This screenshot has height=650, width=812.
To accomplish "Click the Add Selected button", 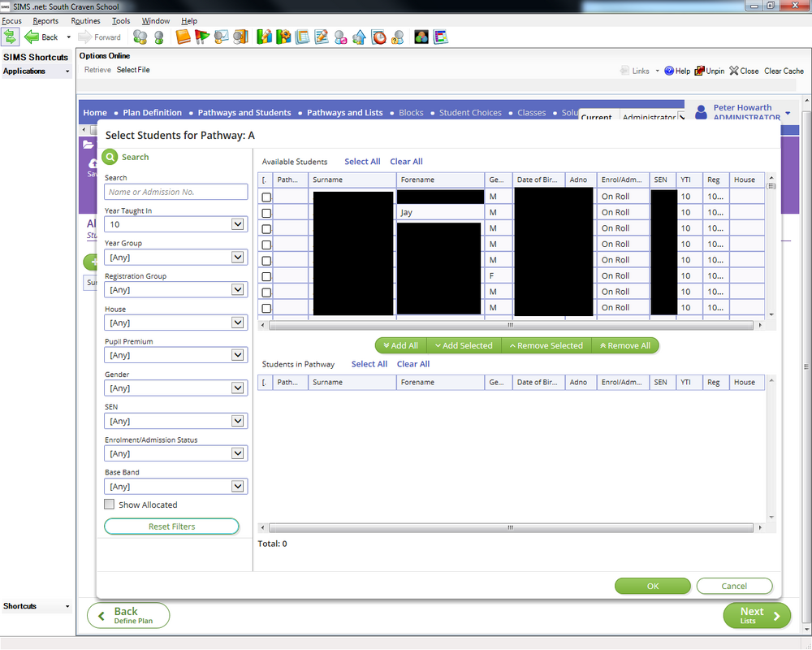I will (464, 346).
